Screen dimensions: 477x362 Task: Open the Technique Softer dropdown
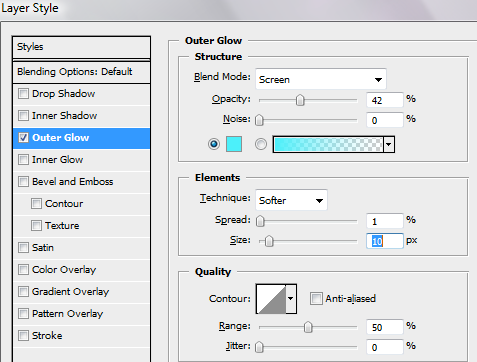click(x=291, y=200)
